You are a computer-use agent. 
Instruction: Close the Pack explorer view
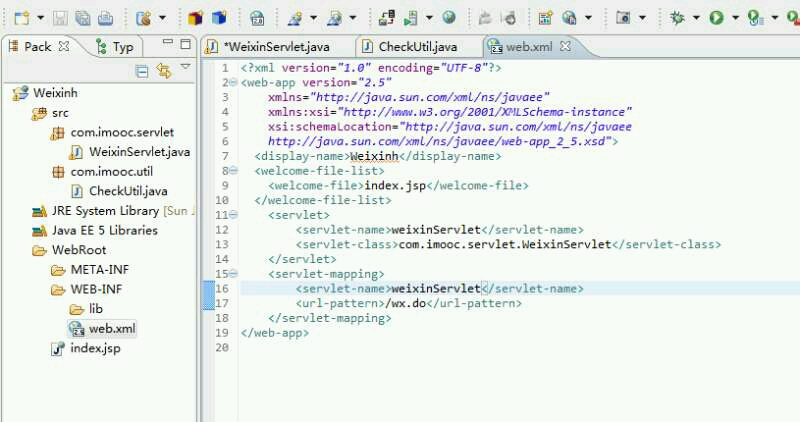[64, 46]
